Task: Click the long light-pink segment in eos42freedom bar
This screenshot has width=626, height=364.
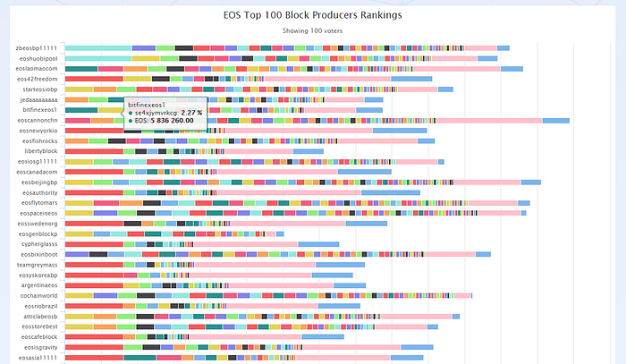Action: tap(327, 79)
